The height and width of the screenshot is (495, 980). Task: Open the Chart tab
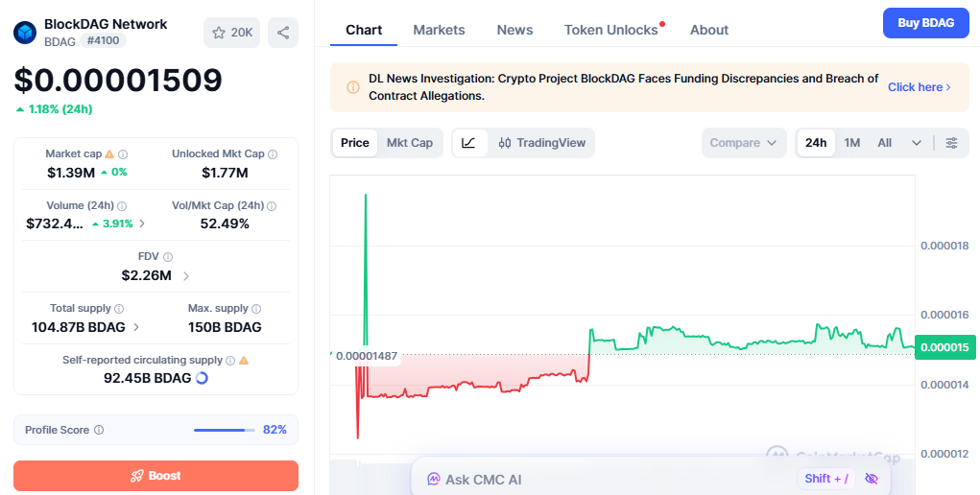tap(364, 30)
